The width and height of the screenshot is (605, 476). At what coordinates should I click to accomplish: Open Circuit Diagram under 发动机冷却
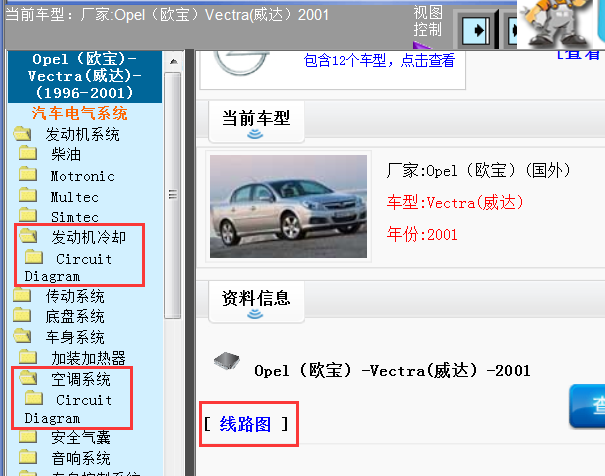(68, 267)
